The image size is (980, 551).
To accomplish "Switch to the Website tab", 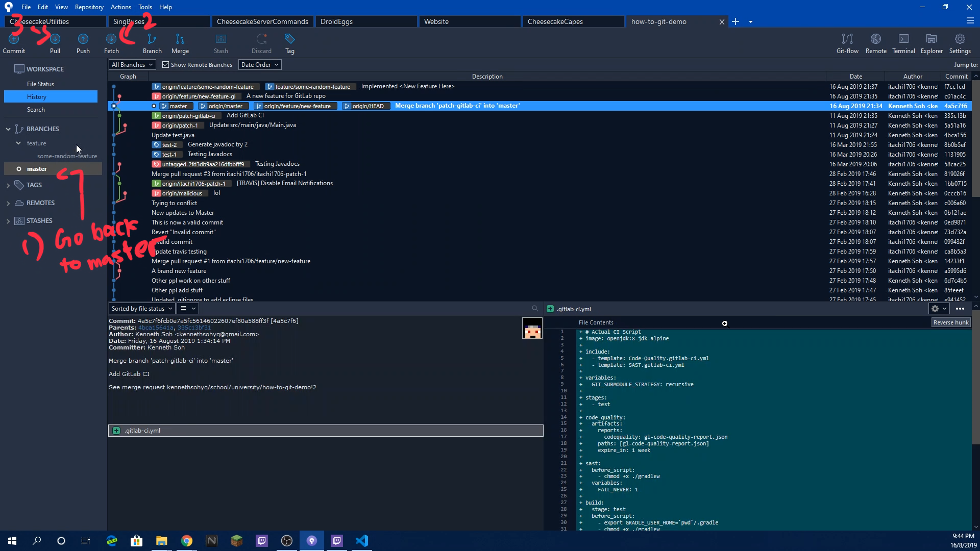I will [470, 21].
